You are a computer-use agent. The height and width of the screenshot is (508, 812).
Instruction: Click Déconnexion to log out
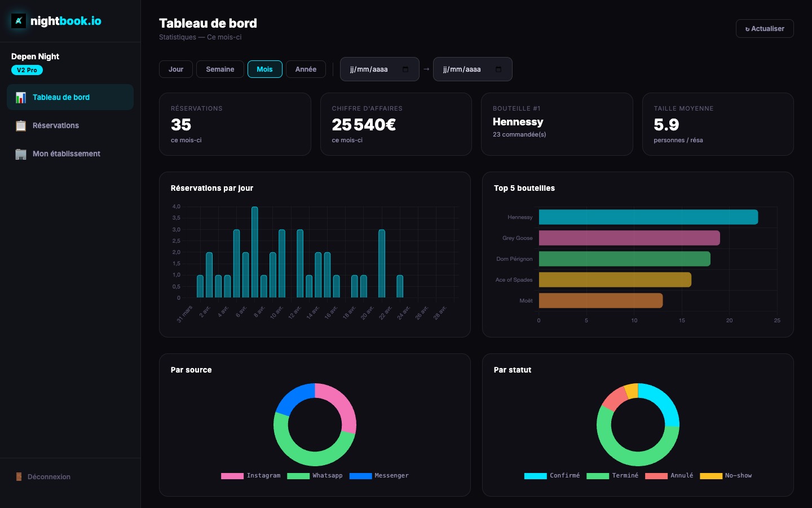[48, 477]
